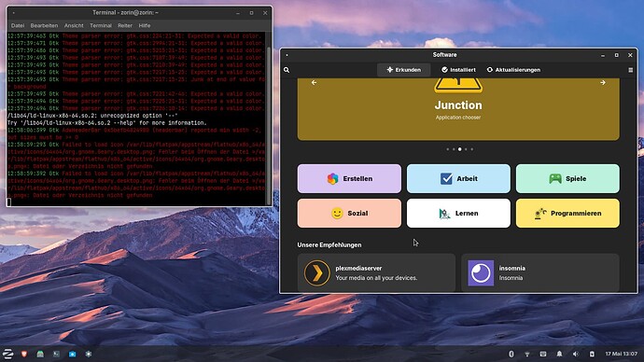Open the Bluetooth tray icon
The width and height of the screenshot is (644, 362).
click(x=511, y=354)
